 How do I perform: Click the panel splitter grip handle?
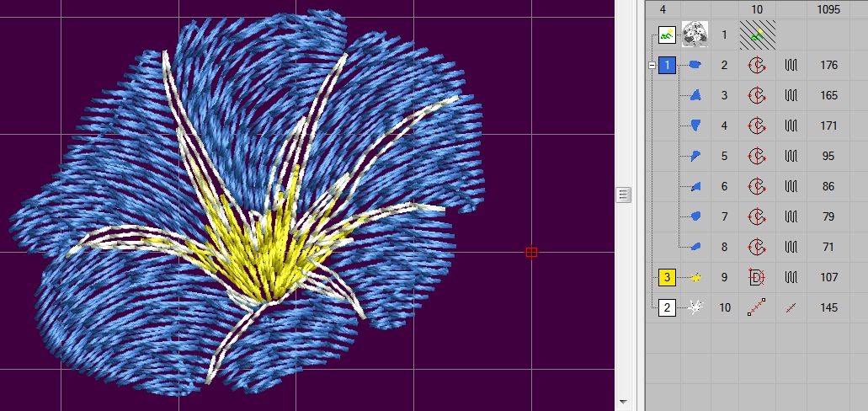(x=623, y=195)
